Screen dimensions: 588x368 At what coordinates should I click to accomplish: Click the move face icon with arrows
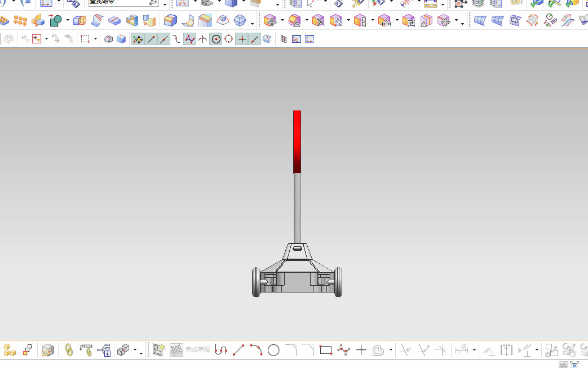click(270, 21)
